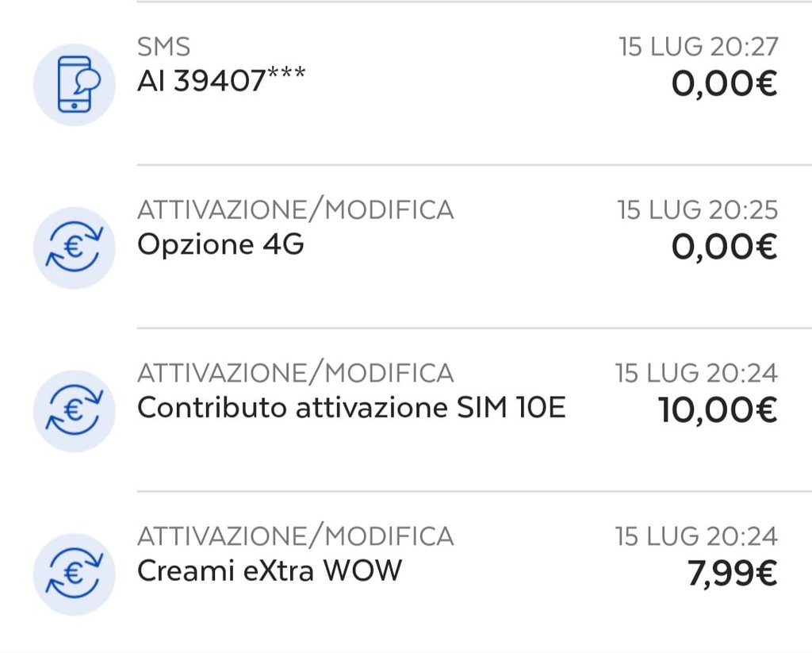Image resolution: width=812 pixels, height=653 pixels.
Task: Tap the 0,00€ amount for Opzione 4G
Action: 725,247
